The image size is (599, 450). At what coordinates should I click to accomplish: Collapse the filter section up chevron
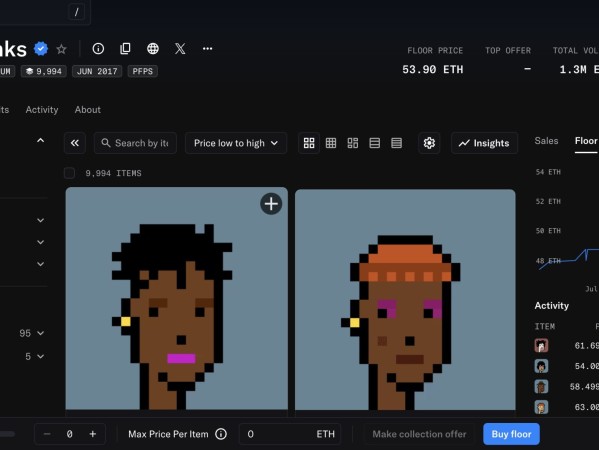tap(40, 141)
